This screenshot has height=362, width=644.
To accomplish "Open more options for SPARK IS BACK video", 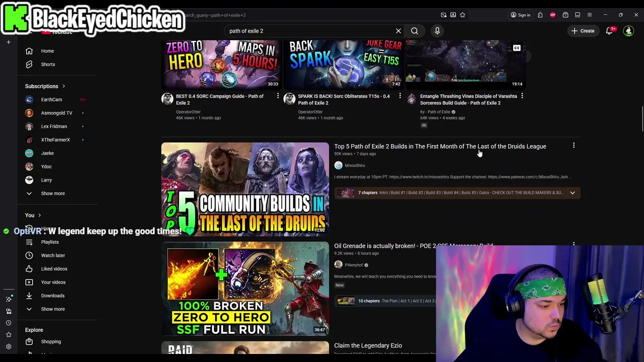I will pyautogui.click(x=400, y=96).
